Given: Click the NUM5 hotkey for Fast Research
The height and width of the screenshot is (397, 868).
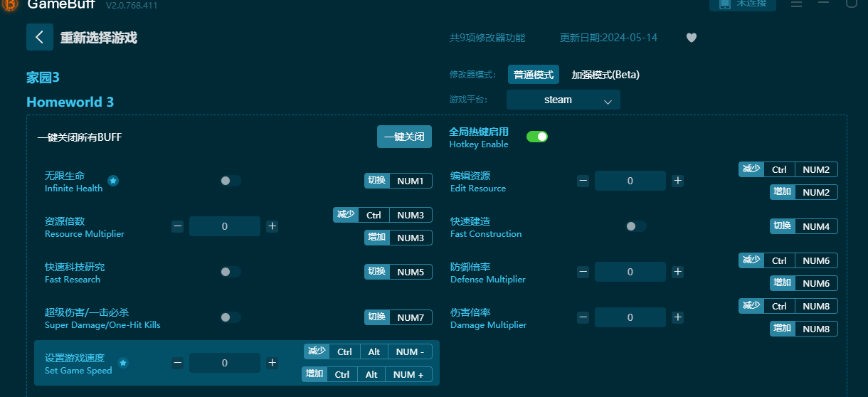Looking at the screenshot, I should 411,272.
